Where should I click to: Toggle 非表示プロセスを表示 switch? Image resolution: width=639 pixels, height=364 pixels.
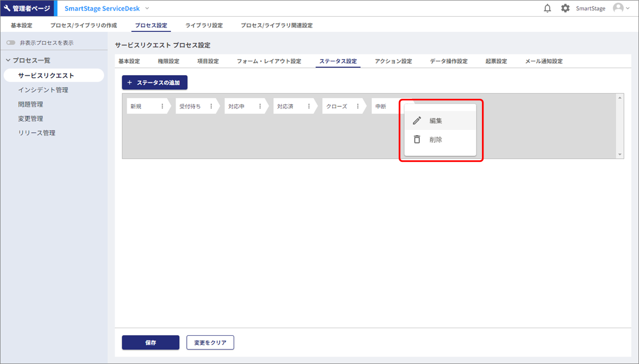point(11,43)
